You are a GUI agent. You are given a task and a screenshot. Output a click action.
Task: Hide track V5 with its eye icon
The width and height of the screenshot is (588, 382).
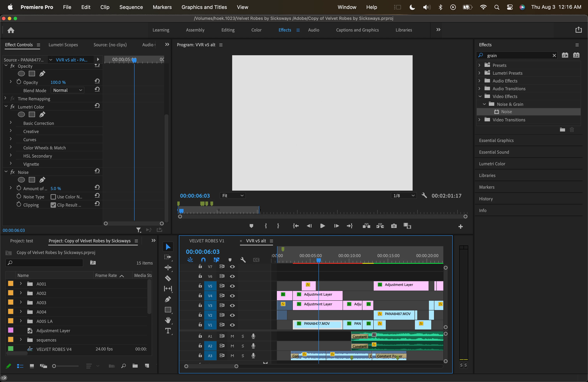click(232, 286)
